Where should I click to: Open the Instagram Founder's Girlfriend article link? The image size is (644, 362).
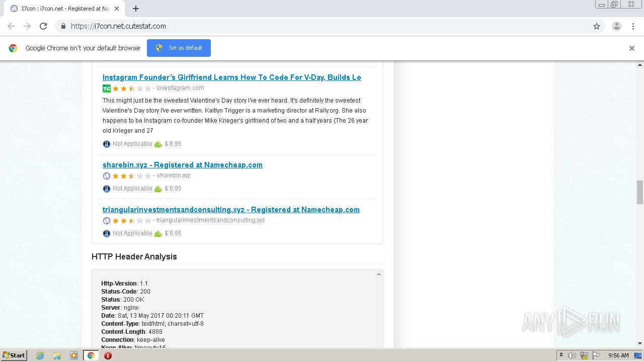(x=232, y=77)
